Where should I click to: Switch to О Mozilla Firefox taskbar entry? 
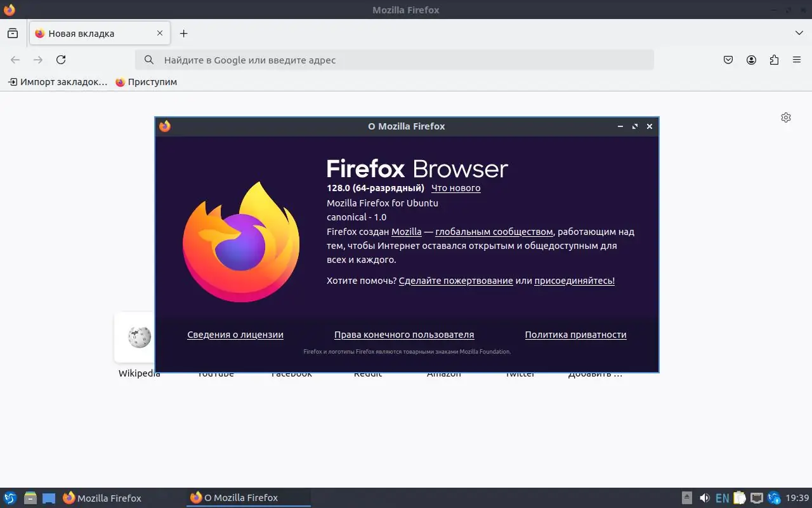coord(249,498)
